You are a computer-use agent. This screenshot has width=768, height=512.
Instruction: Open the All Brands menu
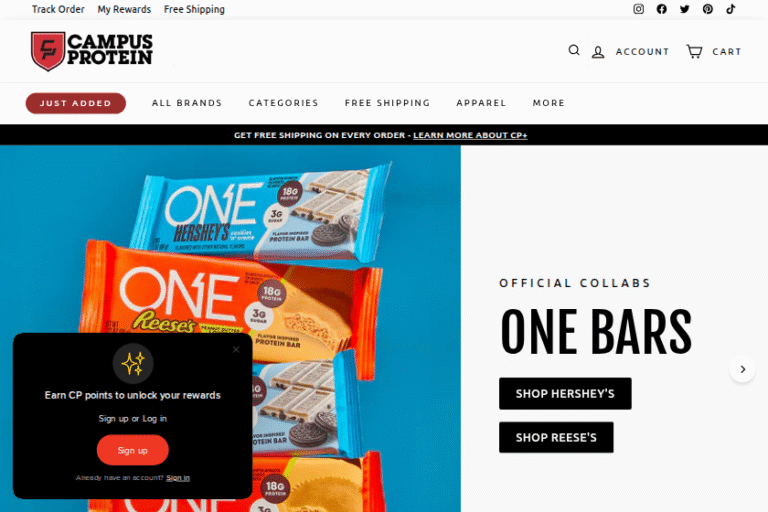187,103
